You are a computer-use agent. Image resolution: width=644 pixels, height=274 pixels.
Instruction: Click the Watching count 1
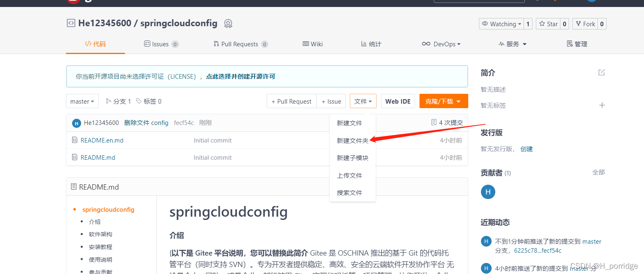[528, 24]
